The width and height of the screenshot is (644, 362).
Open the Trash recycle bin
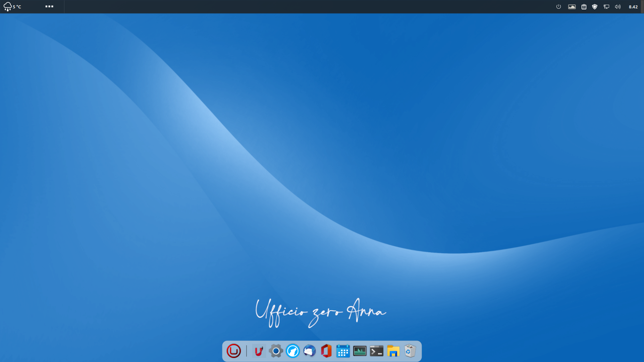pyautogui.click(x=410, y=351)
